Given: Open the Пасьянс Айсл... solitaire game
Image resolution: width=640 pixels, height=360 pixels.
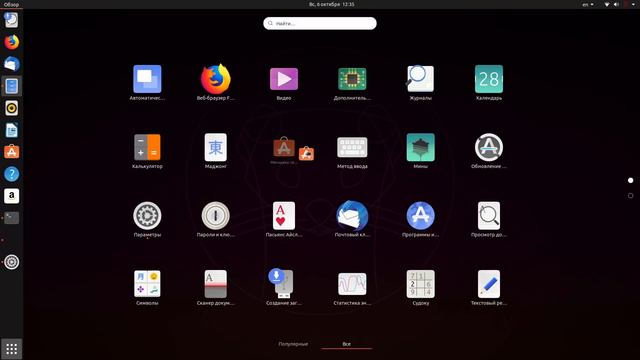Looking at the screenshot, I should coord(284,216).
